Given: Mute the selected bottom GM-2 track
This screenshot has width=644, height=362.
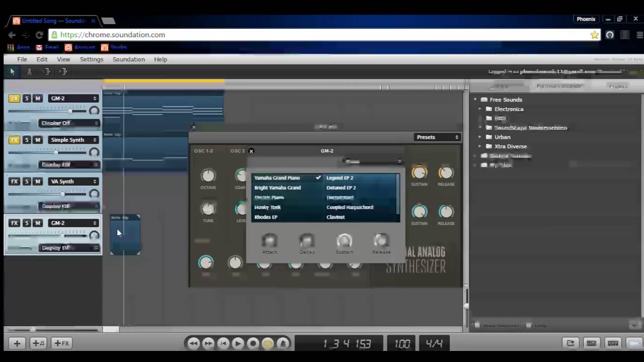Looking at the screenshot, I should [37, 223].
